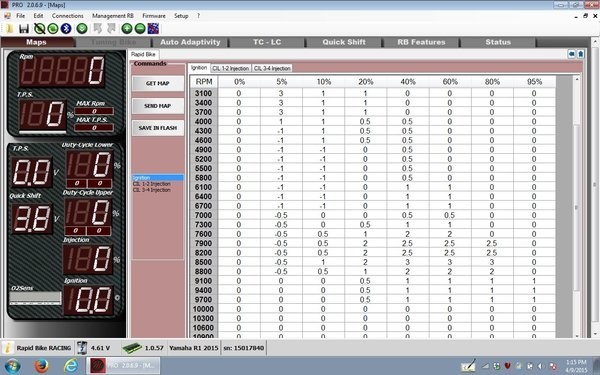The width and height of the screenshot is (600, 375).
Task: Click the disconnect (crossed-out green) icon
Action: point(39,29)
